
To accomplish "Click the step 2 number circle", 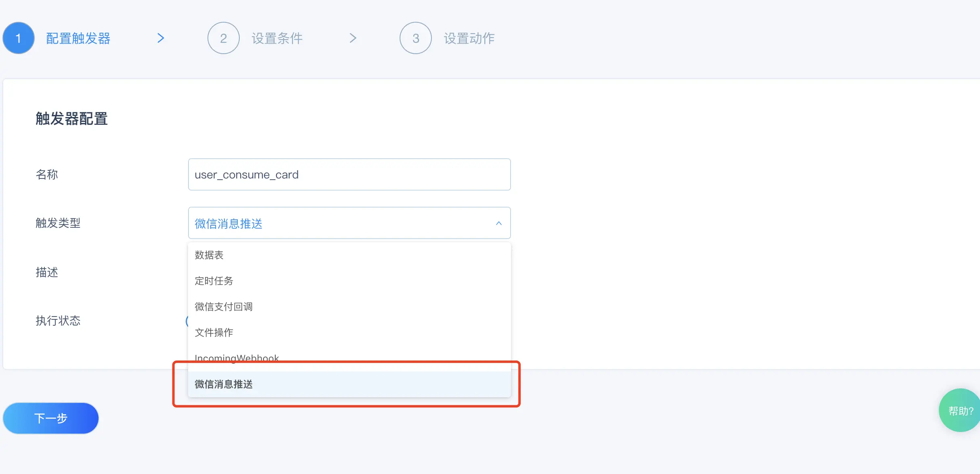I will coord(223,38).
